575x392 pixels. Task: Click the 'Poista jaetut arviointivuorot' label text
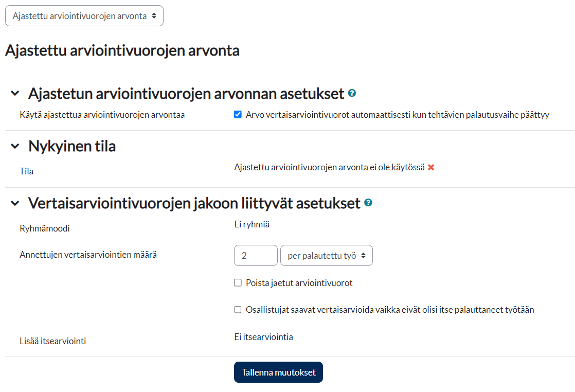(x=299, y=283)
